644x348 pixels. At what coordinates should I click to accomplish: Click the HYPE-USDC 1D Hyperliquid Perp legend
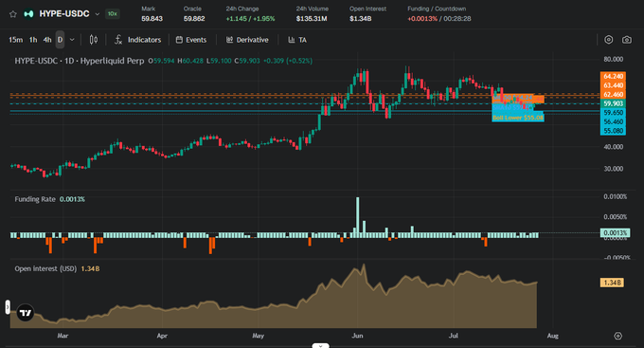tap(80, 61)
